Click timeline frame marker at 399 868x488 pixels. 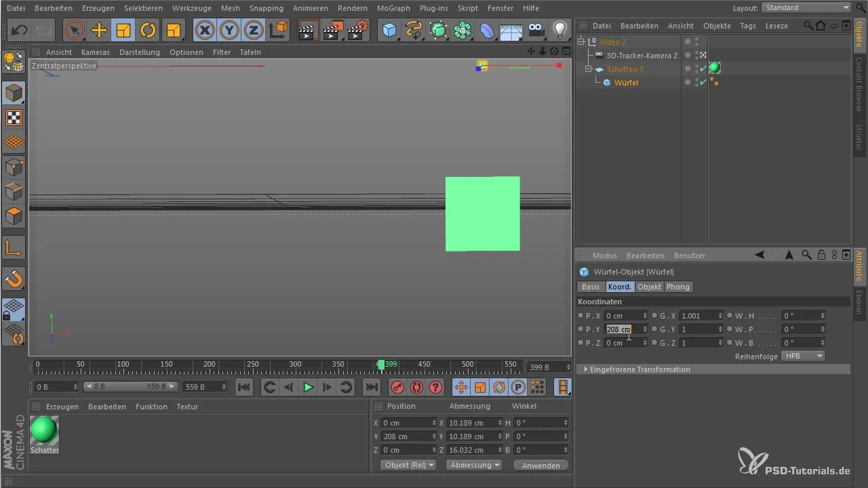click(x=382, y=365)
